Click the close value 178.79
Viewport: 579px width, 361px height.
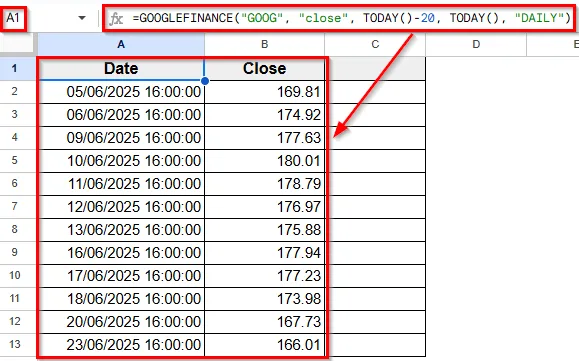[264, 183]
